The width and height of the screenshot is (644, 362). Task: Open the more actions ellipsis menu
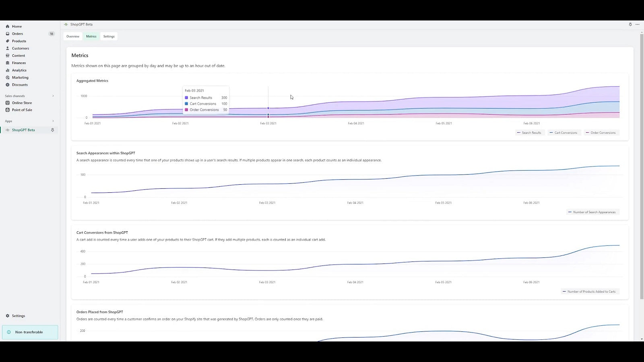(637, 24)
